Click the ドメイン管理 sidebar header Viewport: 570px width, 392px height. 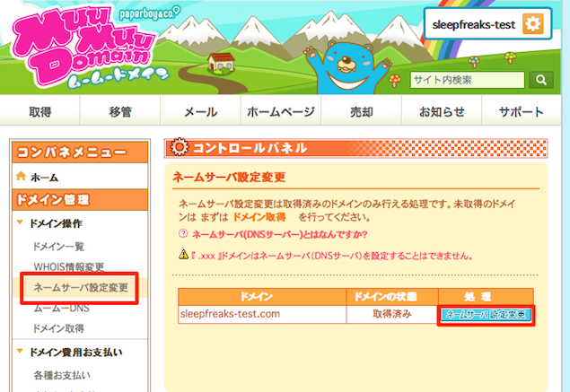click(x=80, y=200)
